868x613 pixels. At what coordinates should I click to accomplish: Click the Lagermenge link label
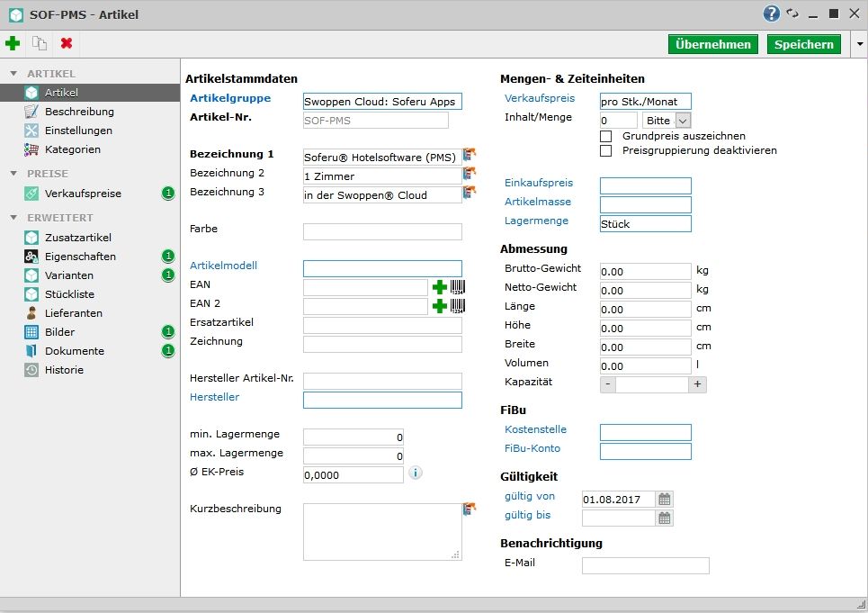pos(536,221)
